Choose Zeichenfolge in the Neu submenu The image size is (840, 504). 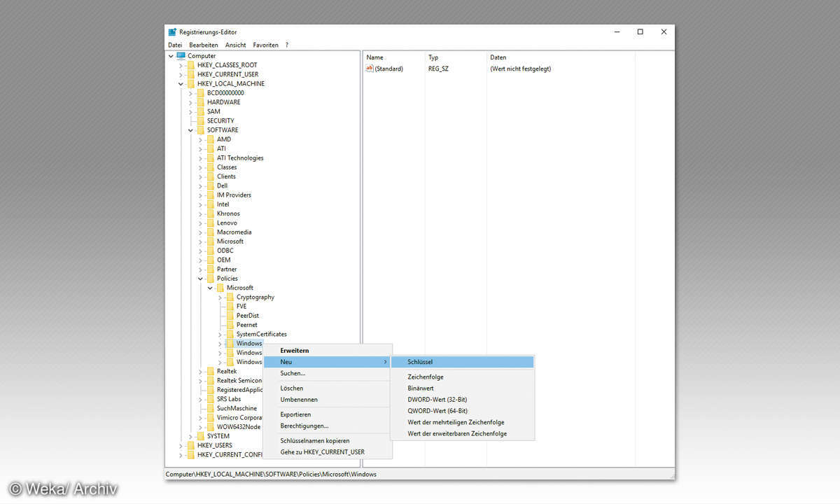(462, 377)
